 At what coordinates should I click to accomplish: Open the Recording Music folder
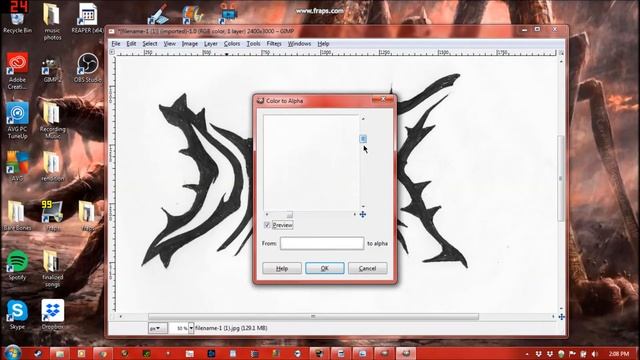click(52, 120)
